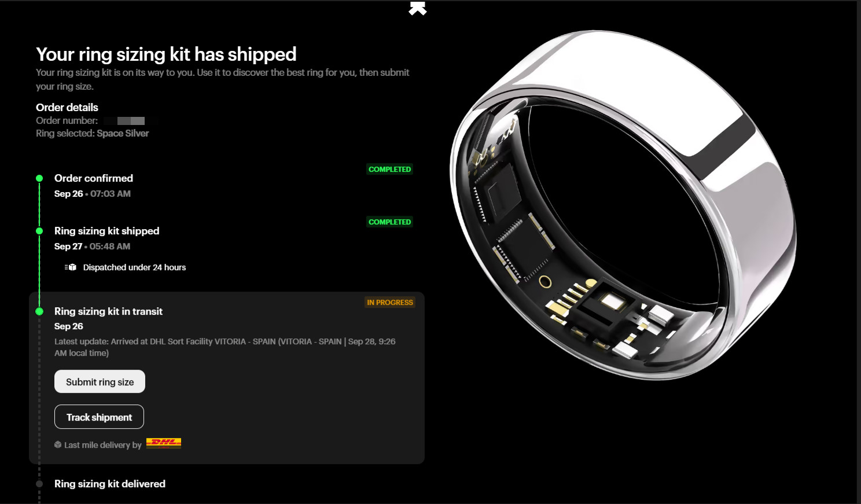Click the IN PROGRESS status badge
861x504 pixels.
[390, 303]
